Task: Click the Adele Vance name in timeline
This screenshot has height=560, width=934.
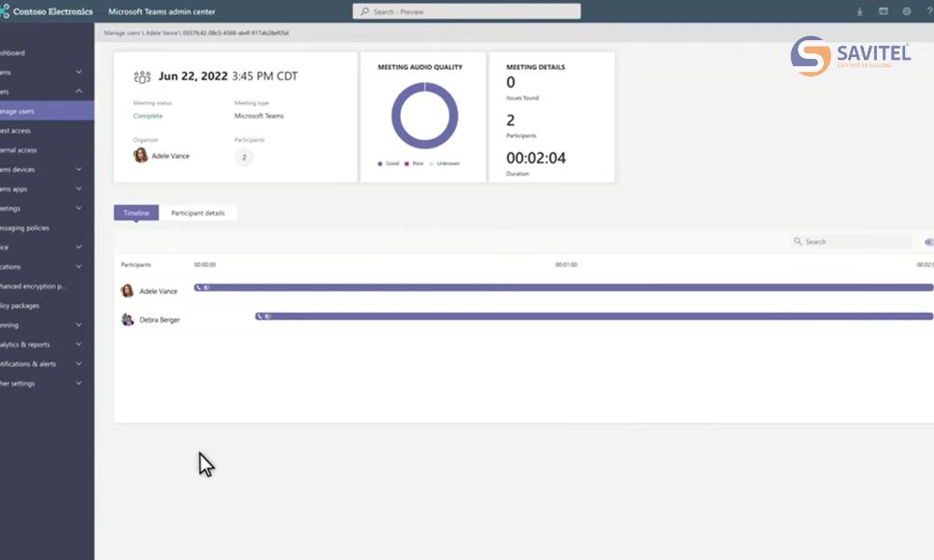Action: [159, 291]
